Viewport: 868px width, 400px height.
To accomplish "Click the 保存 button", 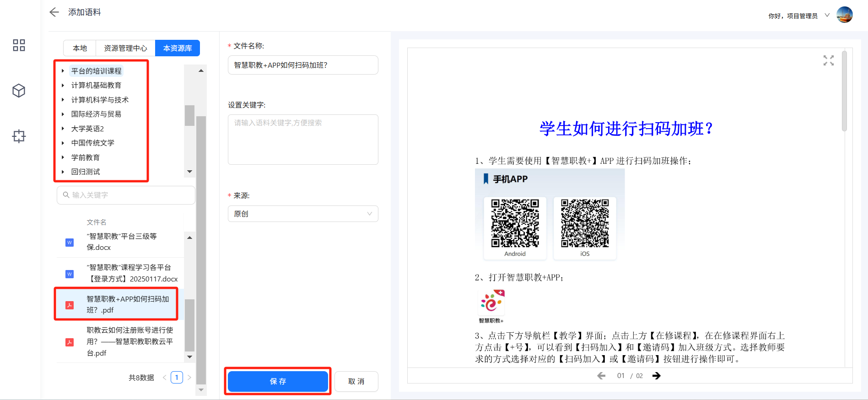I will [278, 381].
